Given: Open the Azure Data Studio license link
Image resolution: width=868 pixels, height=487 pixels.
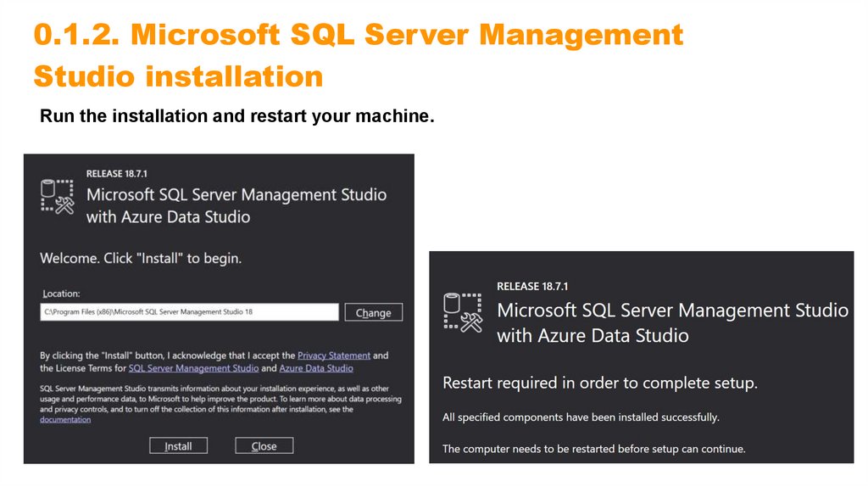Looking at the screenshot, I should tap(316, 368).
